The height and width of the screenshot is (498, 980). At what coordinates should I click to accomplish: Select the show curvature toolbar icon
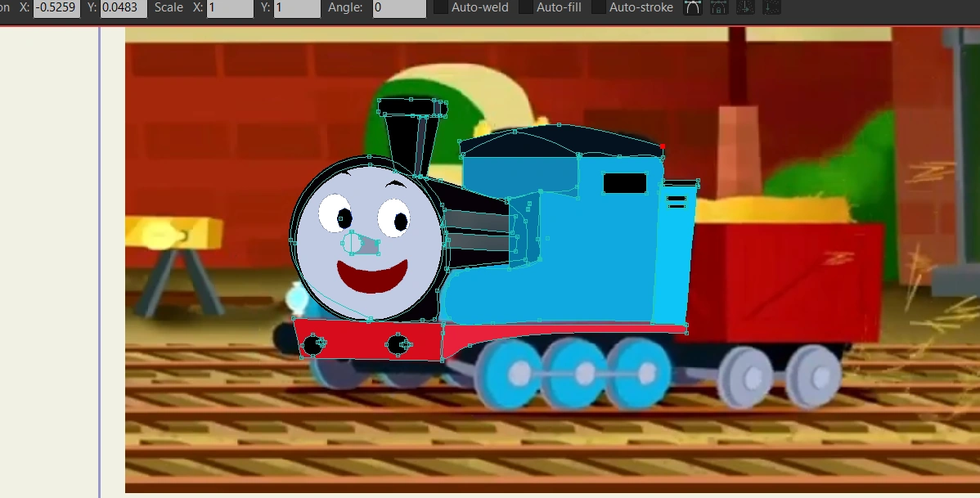point(692,7)
